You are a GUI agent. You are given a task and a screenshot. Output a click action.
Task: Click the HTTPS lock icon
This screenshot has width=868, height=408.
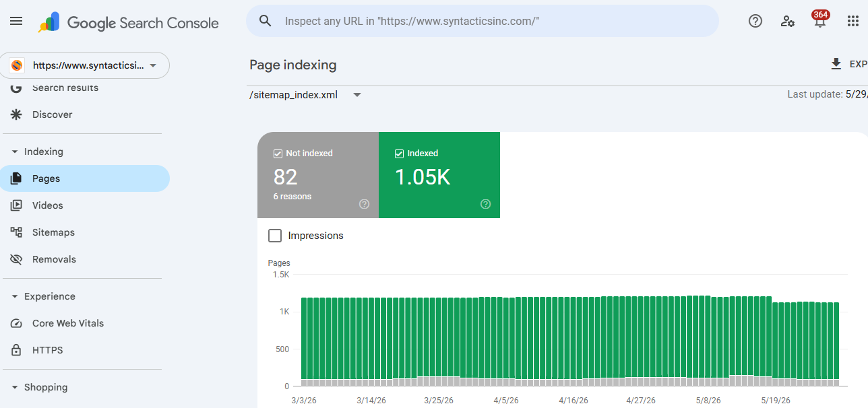click(x=16, y=350)
